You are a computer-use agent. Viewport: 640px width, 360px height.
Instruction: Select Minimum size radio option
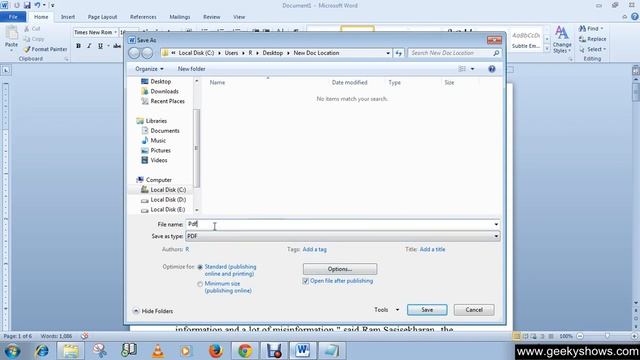coord(200,284)
